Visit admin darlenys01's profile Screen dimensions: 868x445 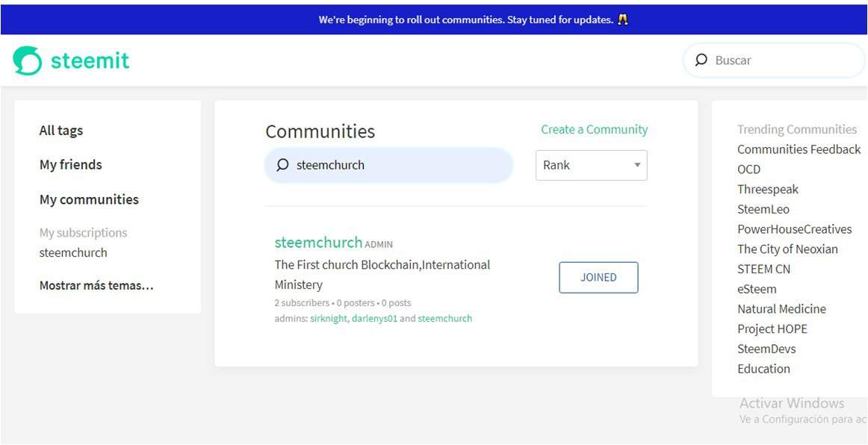[374, 319]
